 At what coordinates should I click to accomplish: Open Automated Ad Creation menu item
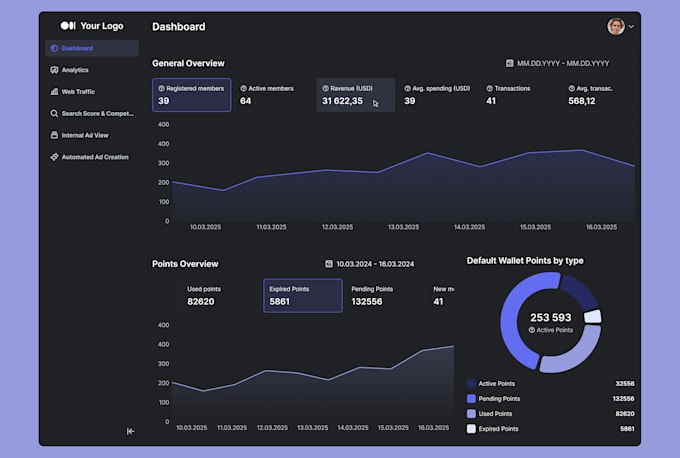click(92, 157)
